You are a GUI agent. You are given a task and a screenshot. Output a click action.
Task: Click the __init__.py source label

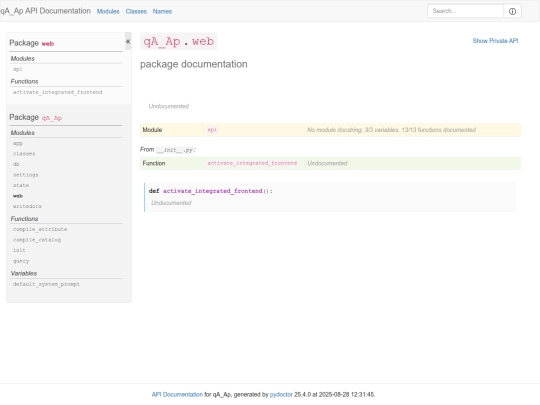(x=175, y=150)
